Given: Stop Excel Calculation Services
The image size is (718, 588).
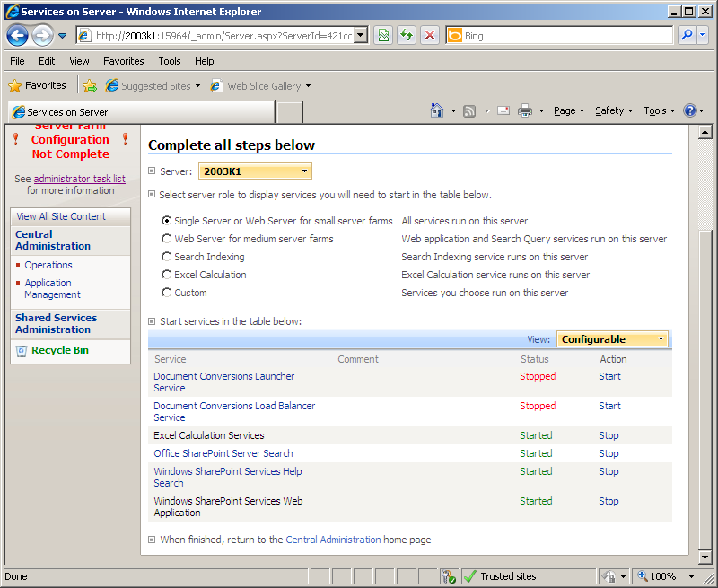Looking at the screenshot, I should point(609,435).
